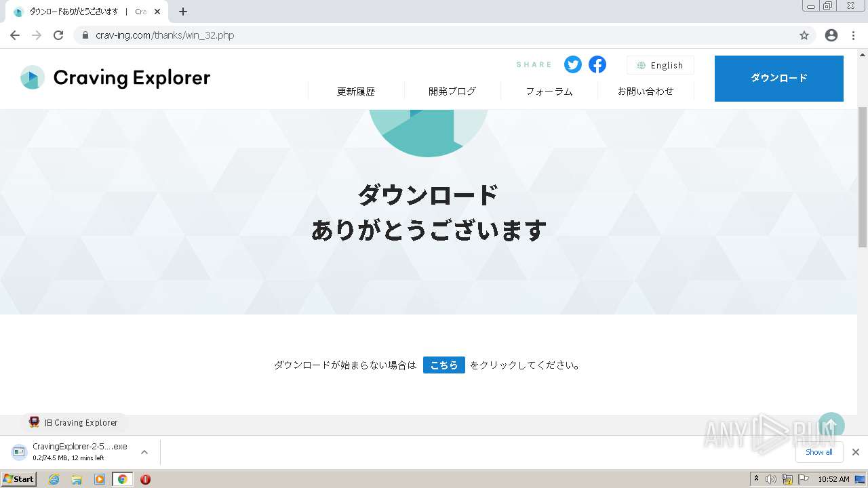Click the Craving Explorer logo
The height and width of the screenshot is (488, 868).
(x=115, y=78)
